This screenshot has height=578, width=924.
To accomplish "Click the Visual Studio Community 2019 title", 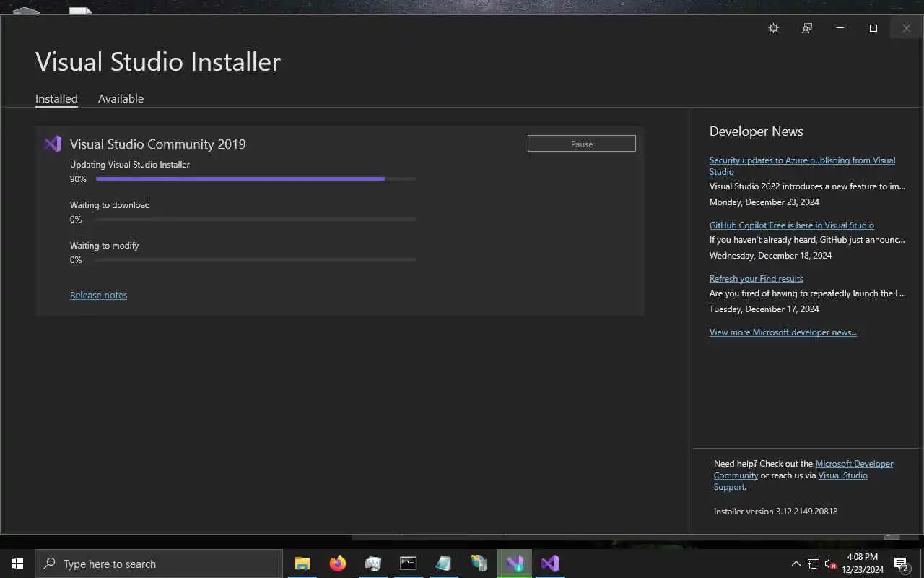I will [x=157, y=144].
